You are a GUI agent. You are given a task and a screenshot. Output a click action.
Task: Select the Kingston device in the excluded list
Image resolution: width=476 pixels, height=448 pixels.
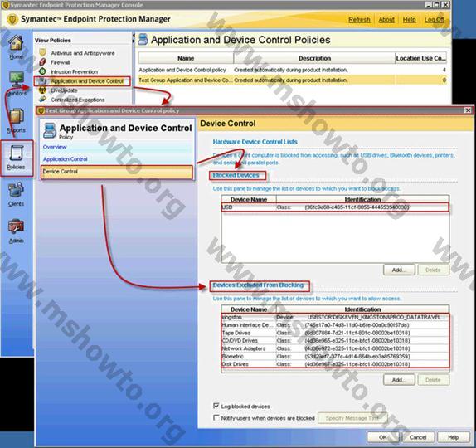coord(335,317)
